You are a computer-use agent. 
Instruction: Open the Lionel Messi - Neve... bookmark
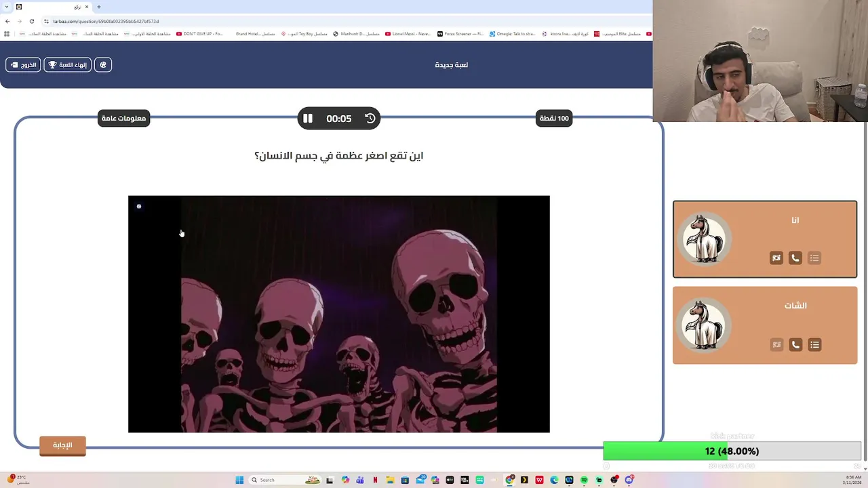(x=408, y=34)
